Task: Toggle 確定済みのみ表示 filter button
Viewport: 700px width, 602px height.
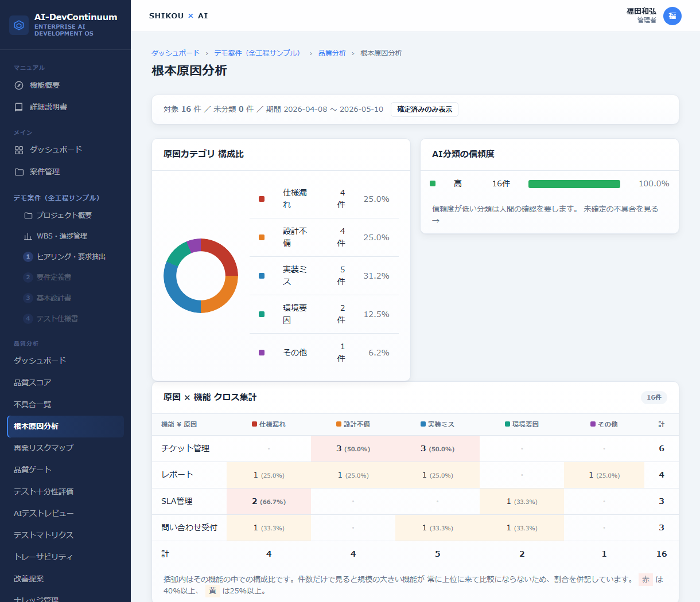Action: (425, 110)
